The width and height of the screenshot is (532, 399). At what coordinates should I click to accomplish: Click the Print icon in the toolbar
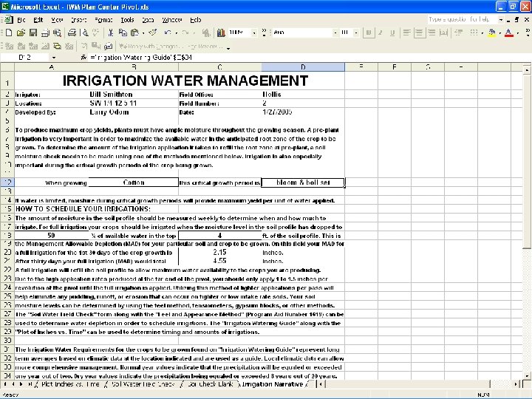pyautogui.click(x=72, y=33)
